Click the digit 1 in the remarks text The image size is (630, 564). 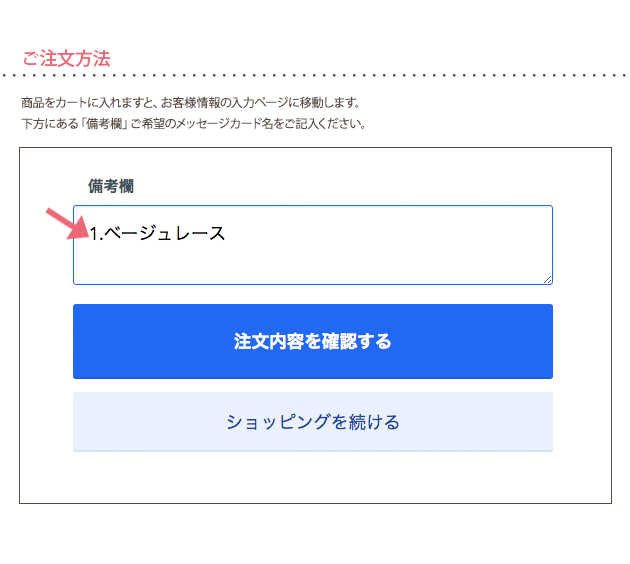point(94,234)
